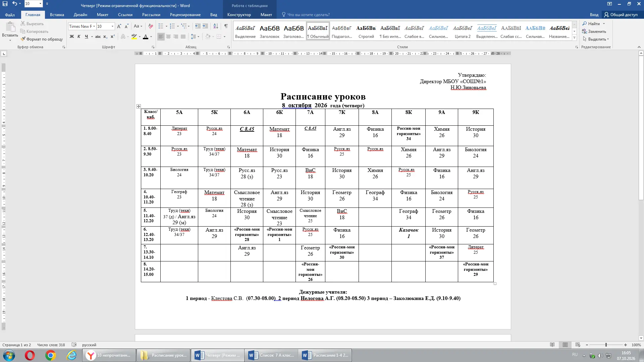
Task: Expand the styles gallery with the More arrow
Action: coord(574,38)
